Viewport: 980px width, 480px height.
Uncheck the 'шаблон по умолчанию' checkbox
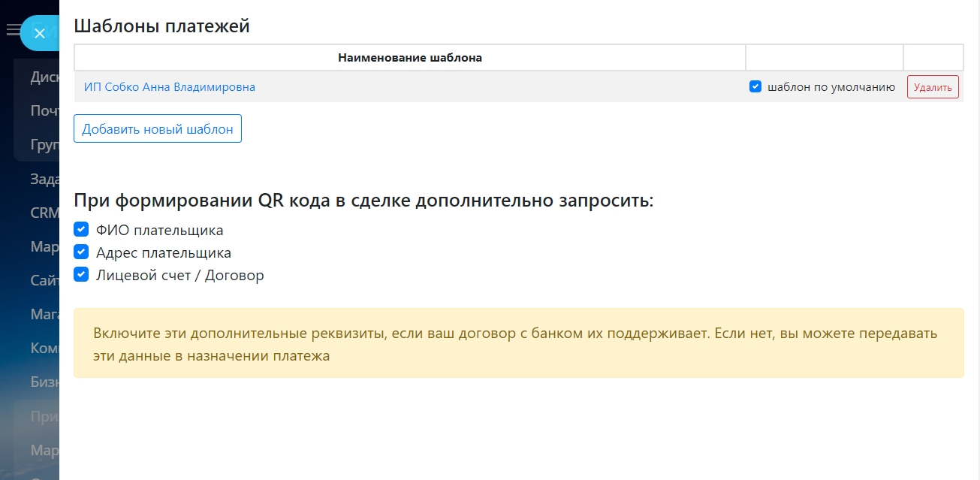click(x=755, y=86)
